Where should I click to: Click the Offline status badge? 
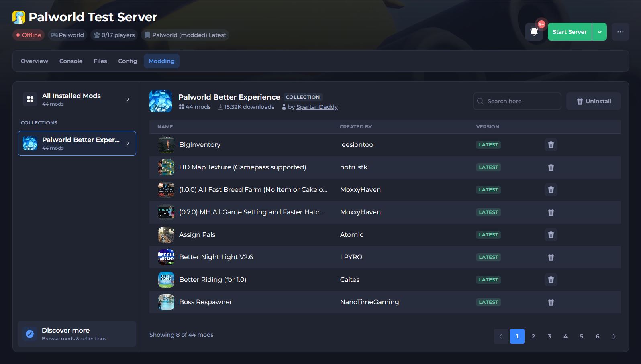tap(29, 35)
